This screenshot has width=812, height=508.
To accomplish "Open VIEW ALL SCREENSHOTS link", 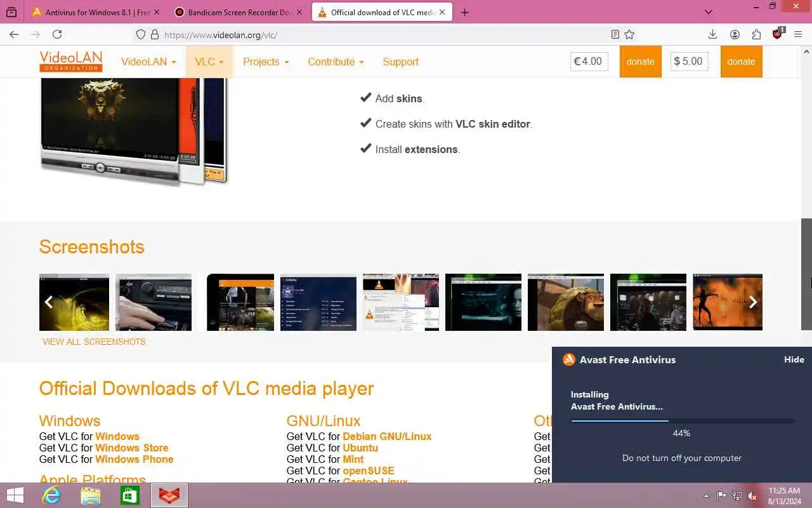I will coord(94,342).
